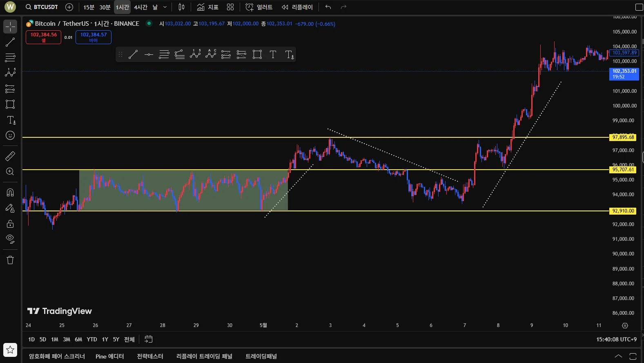Click the 얼러트 alert button
644x363 pixels.
click(259, 7)
